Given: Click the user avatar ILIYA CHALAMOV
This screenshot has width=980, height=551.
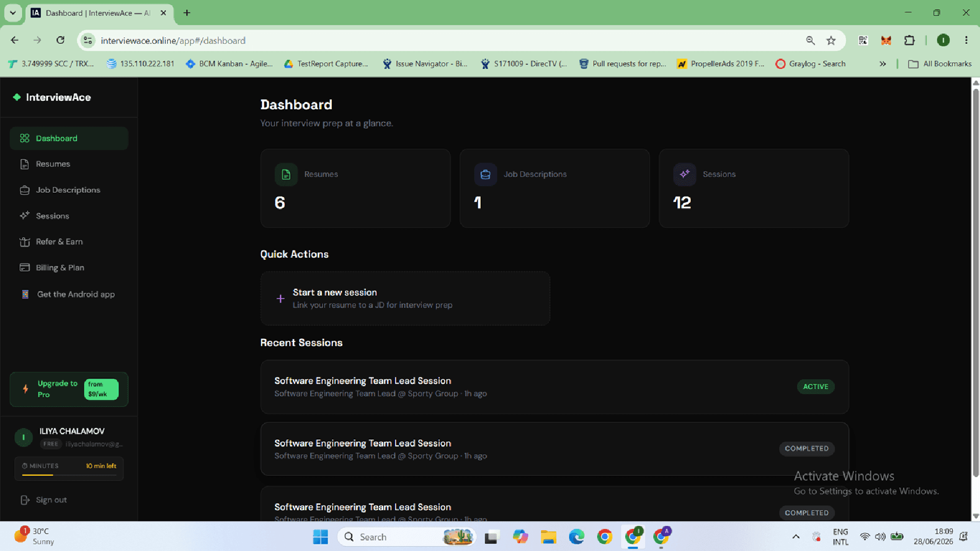Looking at the screenshot, I should click(x=23, y=437).
